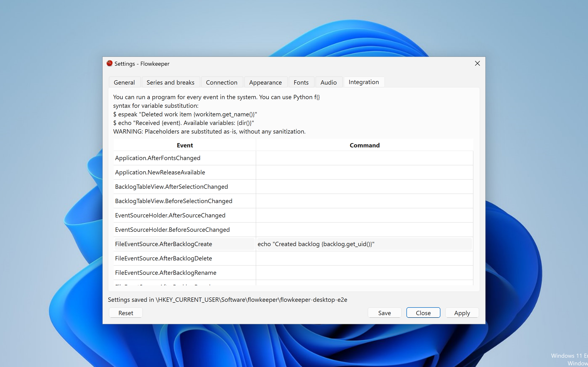The width and height of the screenshot is (588, 367).
Task: Click the Close button
Action: [x=423, y=313]
